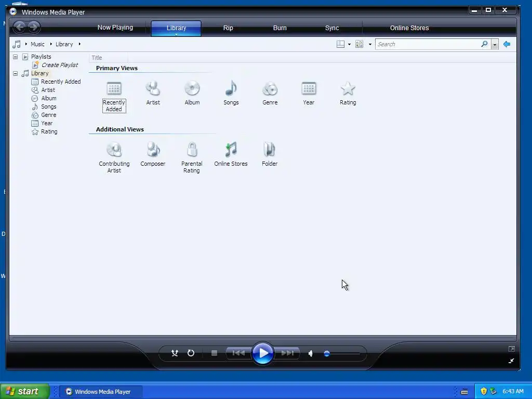Click the Search input field

coord(428,44)
